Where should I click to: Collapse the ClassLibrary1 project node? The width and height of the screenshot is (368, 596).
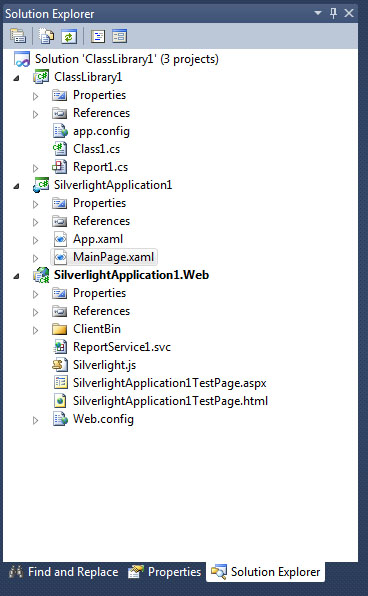pyautogui.click(x=16, y=78)
